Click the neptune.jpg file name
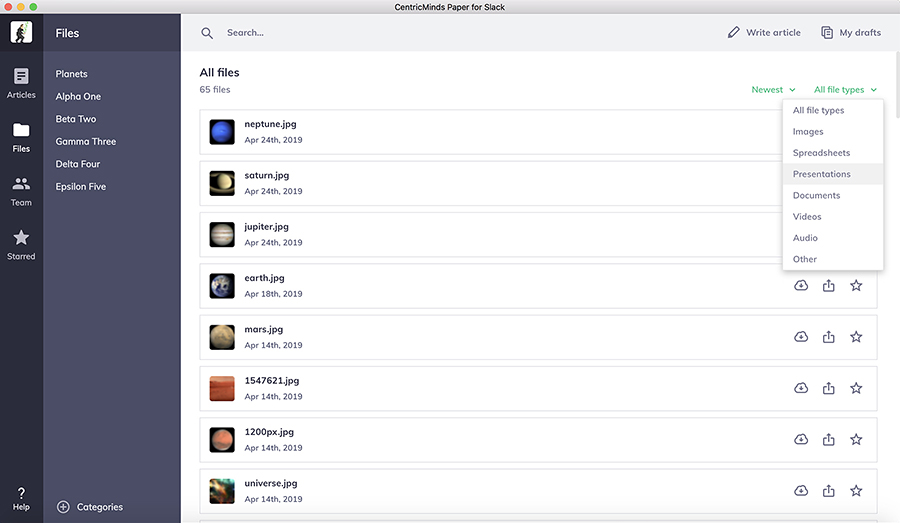Image resolution: width=900 pixels, height=523 pixels. [x=270, y=124]
